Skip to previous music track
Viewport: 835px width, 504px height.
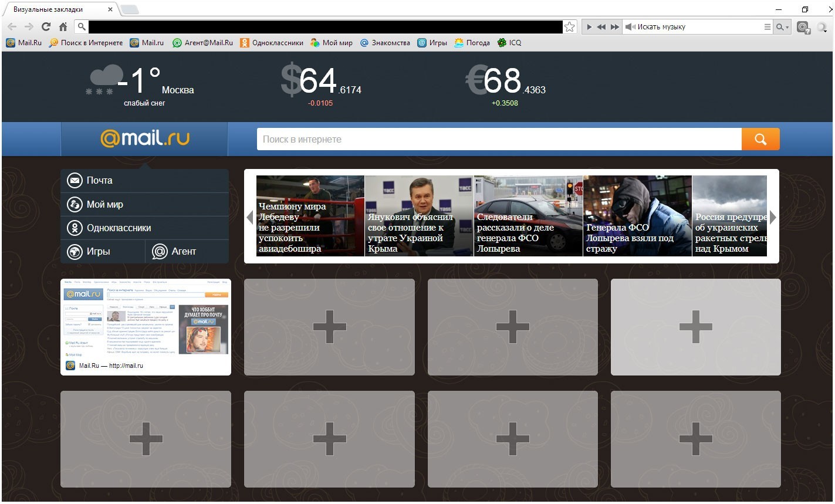tap(601, 27)
